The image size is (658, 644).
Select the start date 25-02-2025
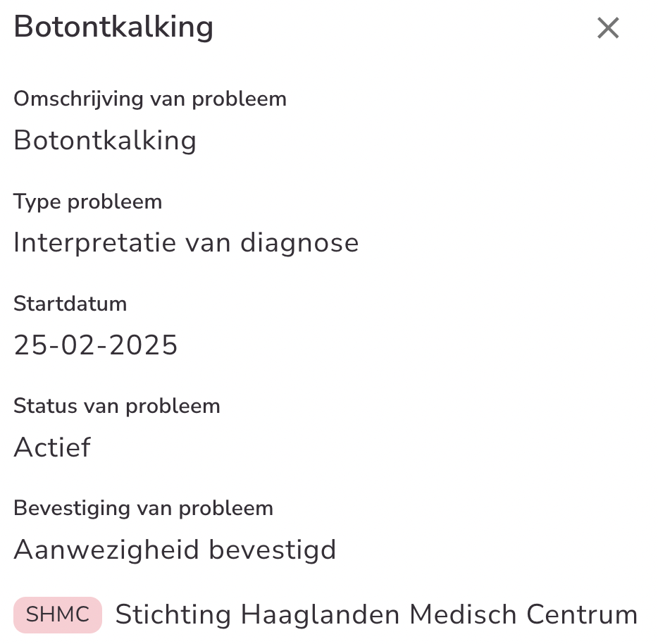click(x=96, y=345)
